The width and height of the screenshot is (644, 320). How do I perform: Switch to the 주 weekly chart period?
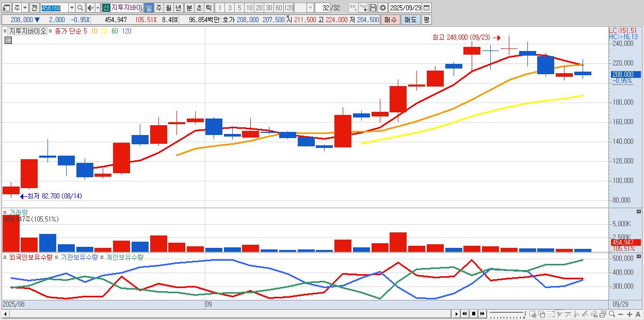158,8
